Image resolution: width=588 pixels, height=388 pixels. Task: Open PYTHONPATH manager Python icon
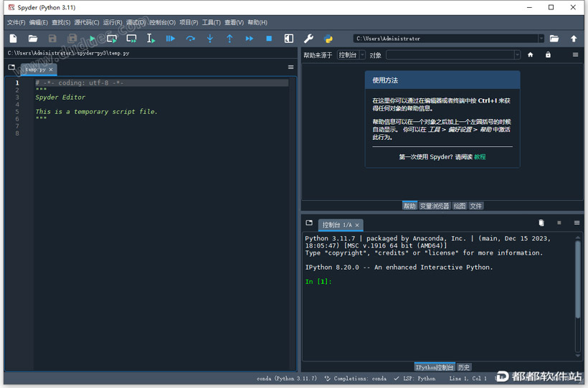[328, 38]
